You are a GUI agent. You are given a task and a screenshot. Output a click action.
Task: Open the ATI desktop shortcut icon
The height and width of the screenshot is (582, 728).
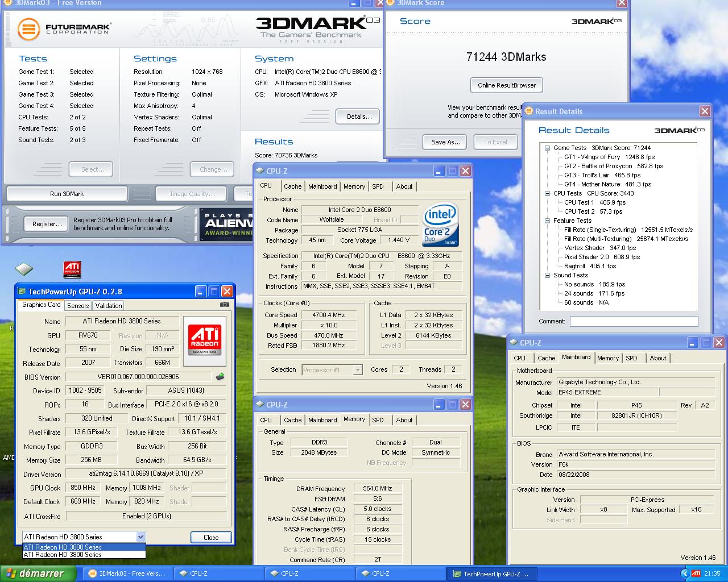(72, 269)
